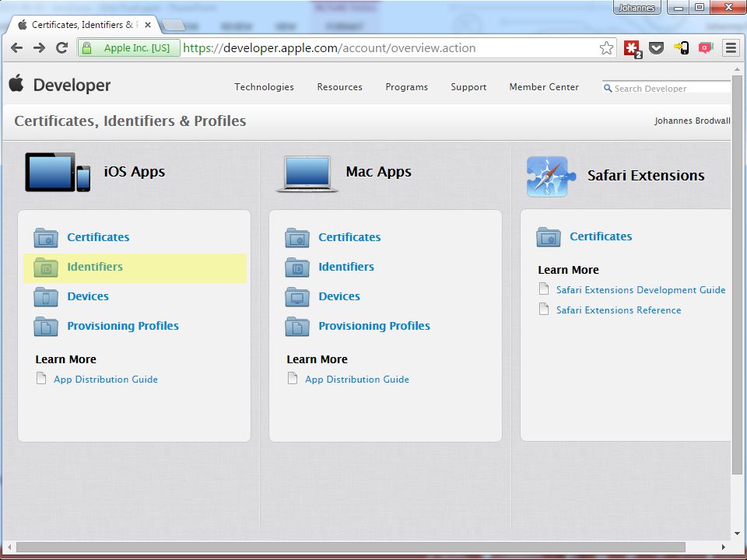Image resolution: width=747 pixels, height=560 pixels.
Task: Click the iOS Apps Devices folder icon
Action: [x=46, y=296]
